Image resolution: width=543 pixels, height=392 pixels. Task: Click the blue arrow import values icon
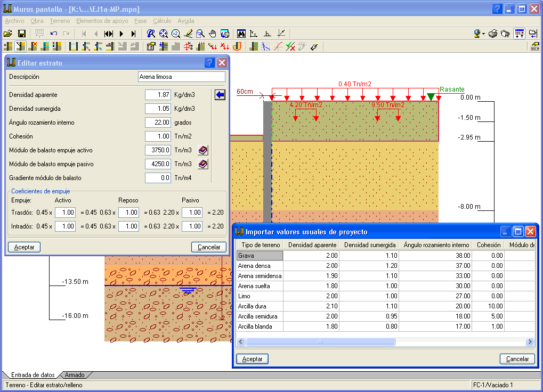point(220,95)
